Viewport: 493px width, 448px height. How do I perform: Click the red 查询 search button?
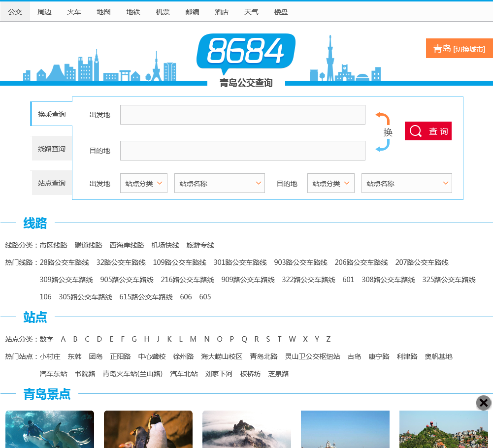coord(428,131)
